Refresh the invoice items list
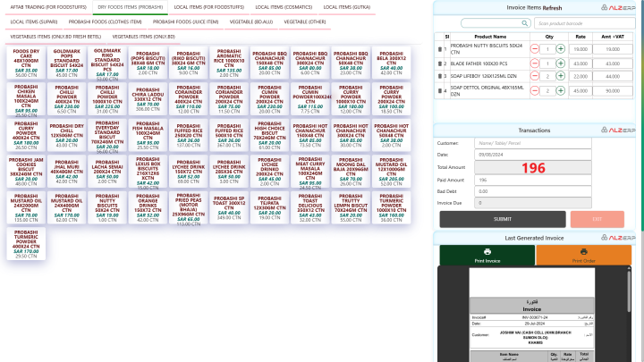Viewport: 644px width, 362px height. (x=552, y=6)
